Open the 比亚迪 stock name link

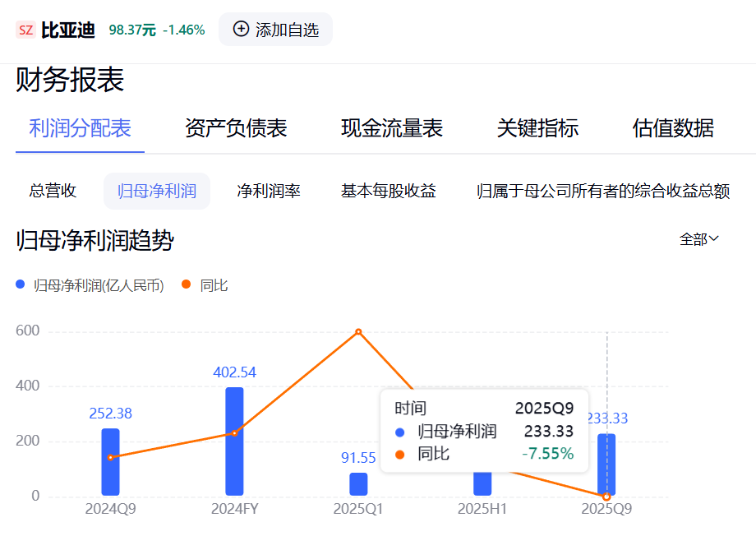tap(68, 30)
